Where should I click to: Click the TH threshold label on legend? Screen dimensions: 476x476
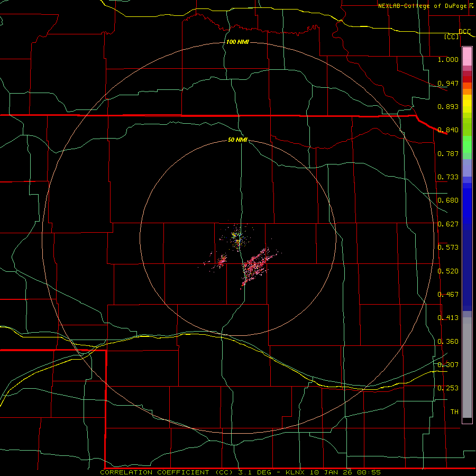pos(454,412)
